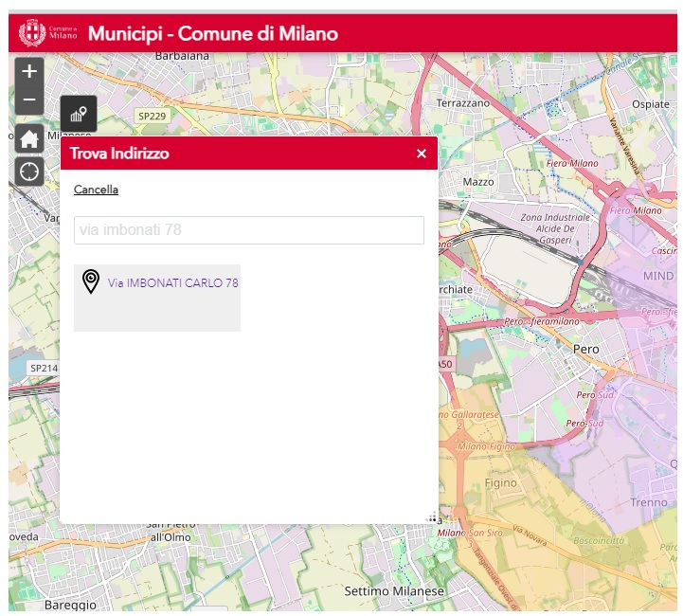Click Settimo Milanese on the map

click(x=394, y=591)
